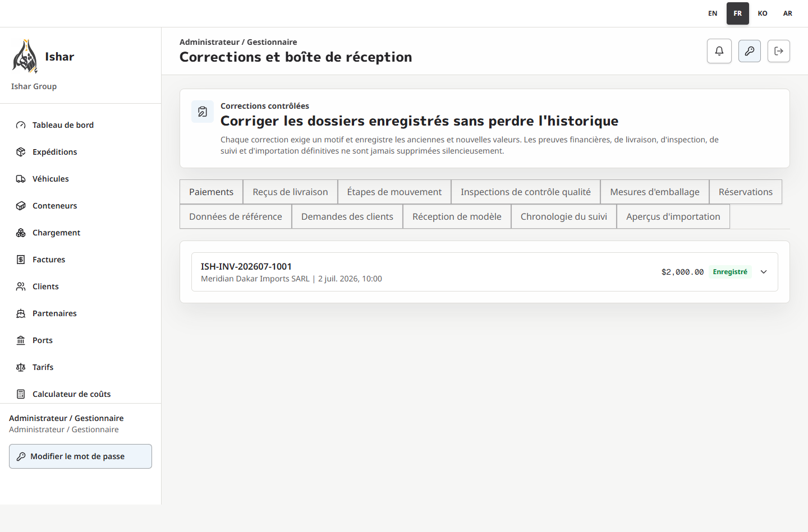Click the Ishar brand name in sidebar
808x532 pixels.
click(59, 57)
